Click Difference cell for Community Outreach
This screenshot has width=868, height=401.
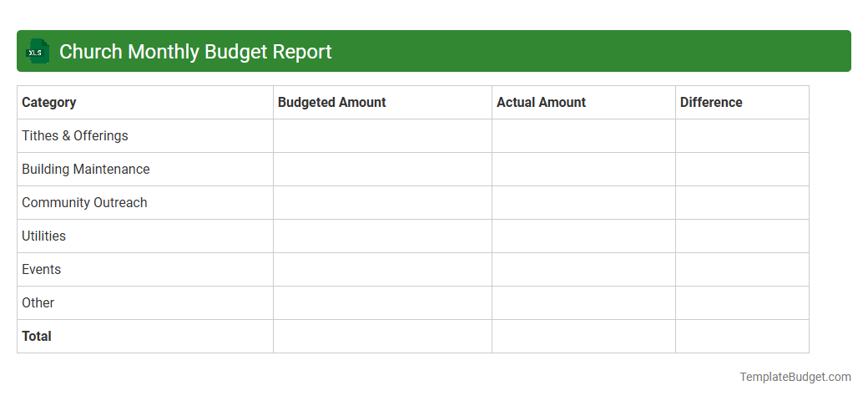point(742,203)
